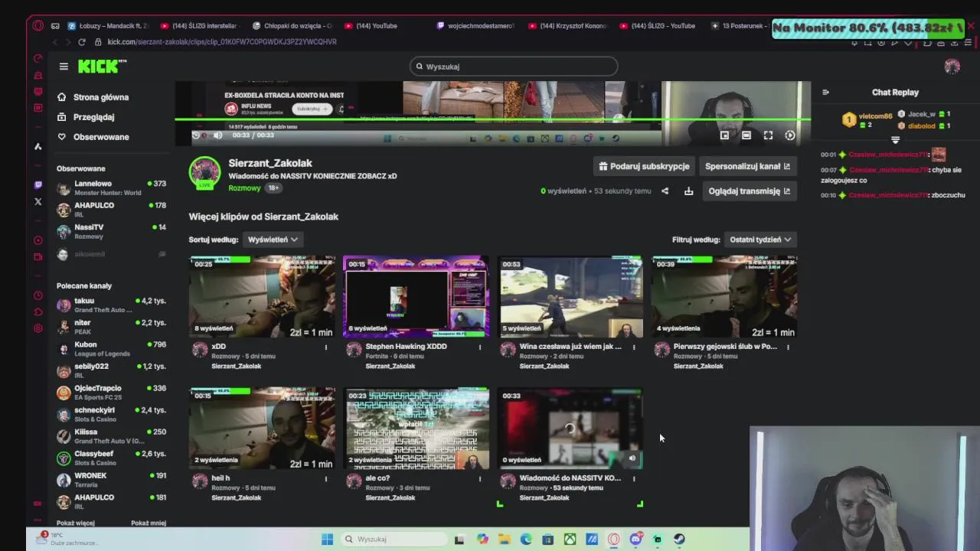980x551 pixels.
Task: Focus the Wyszukaj search field on Kick
Action: (x=513, y=67)
